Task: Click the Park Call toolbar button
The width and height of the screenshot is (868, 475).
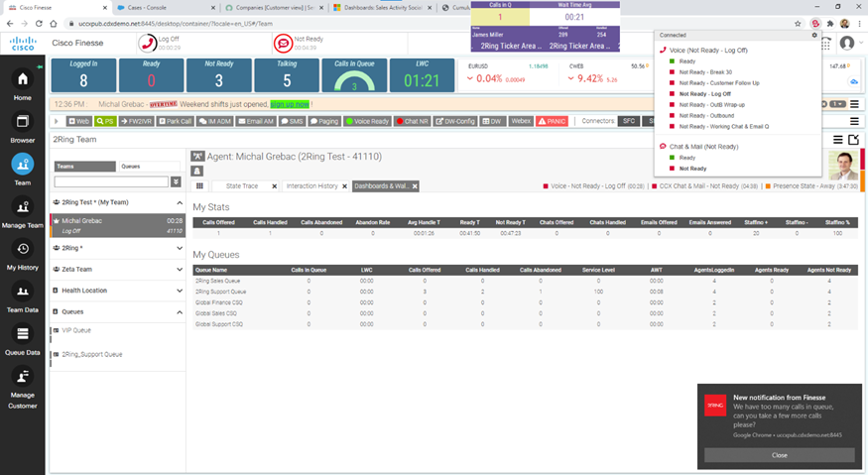Action: 175,121
